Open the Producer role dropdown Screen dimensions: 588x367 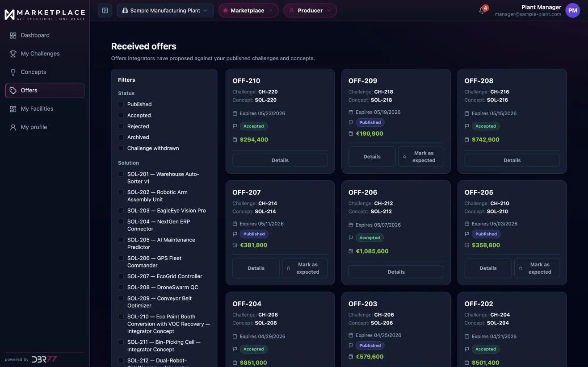click(x=310, y=10)
